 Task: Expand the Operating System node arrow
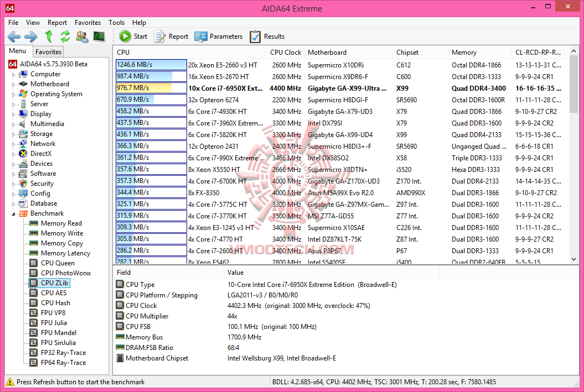14,95
